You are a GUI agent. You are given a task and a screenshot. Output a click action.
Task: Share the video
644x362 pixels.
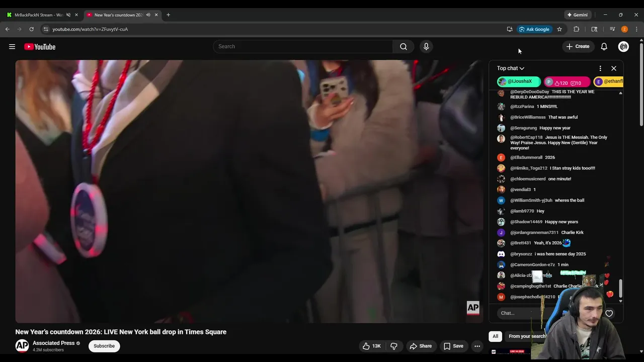(x=421, y=346)
